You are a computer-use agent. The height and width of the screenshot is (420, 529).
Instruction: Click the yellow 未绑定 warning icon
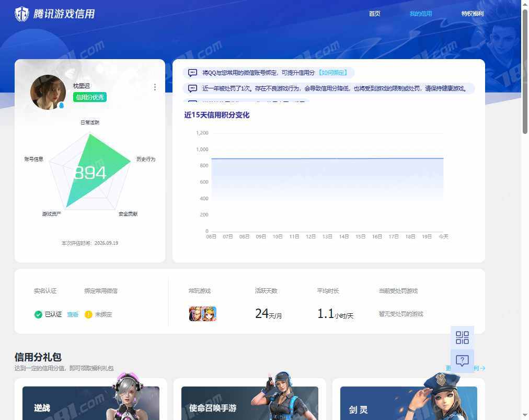(x=88, y=314)
